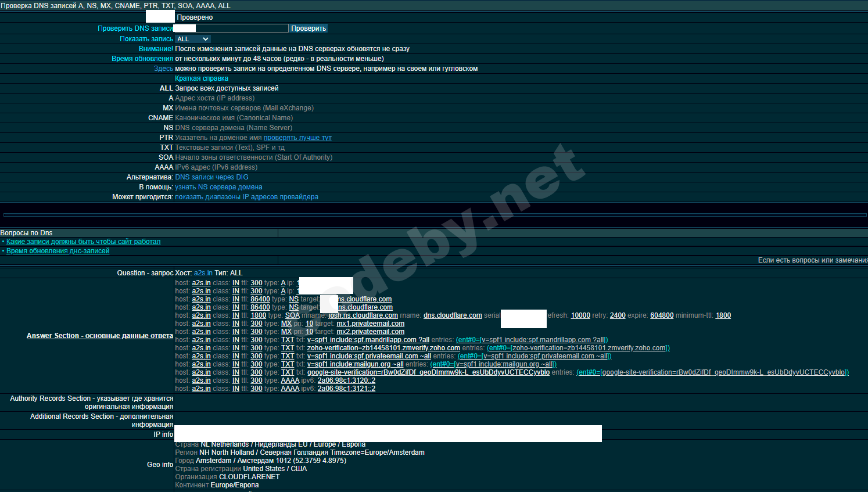The height and width of the screenshot is (492, 868).
Task: Open DNS записи через DIG link
Action: (x=211, y=177)
